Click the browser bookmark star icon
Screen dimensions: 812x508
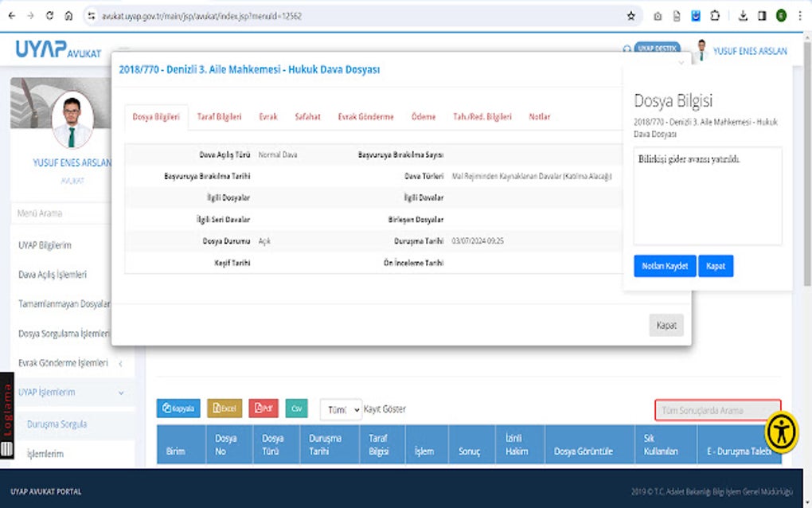pyautogui.click(x=630, y=15)
